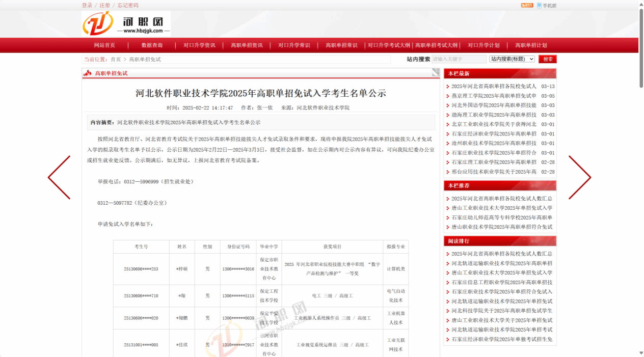
Task: Open 对口升学考试大纲 menu item
Action: [x=389, y=45]
